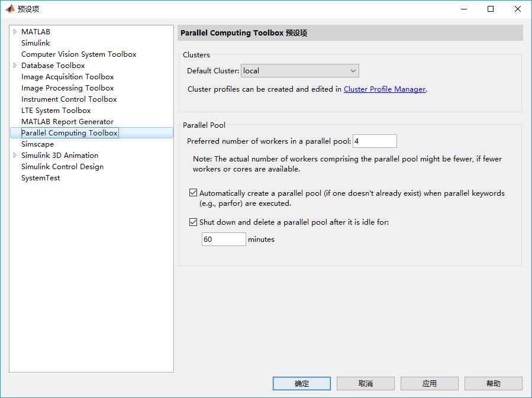Expand the Simulink 3D Animation node arrow

tap(15, 156)
